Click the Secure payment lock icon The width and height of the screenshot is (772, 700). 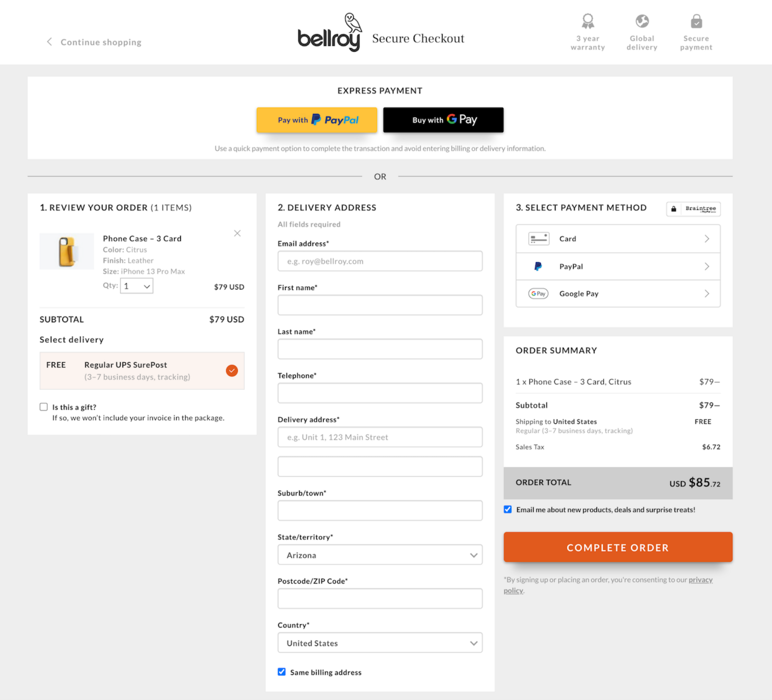point(696,21)
